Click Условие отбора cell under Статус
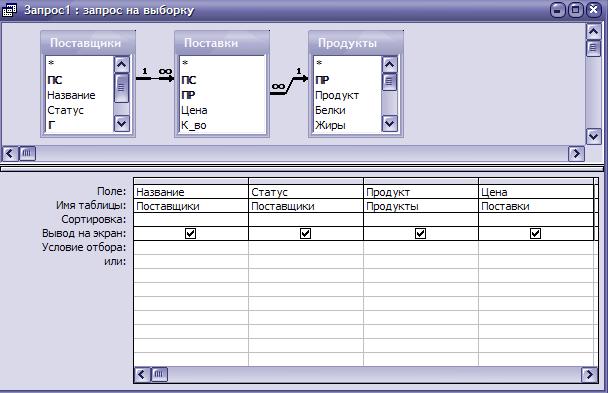Image resolution: width=608 pixels, height=393 pixels. tap(306, 247)
